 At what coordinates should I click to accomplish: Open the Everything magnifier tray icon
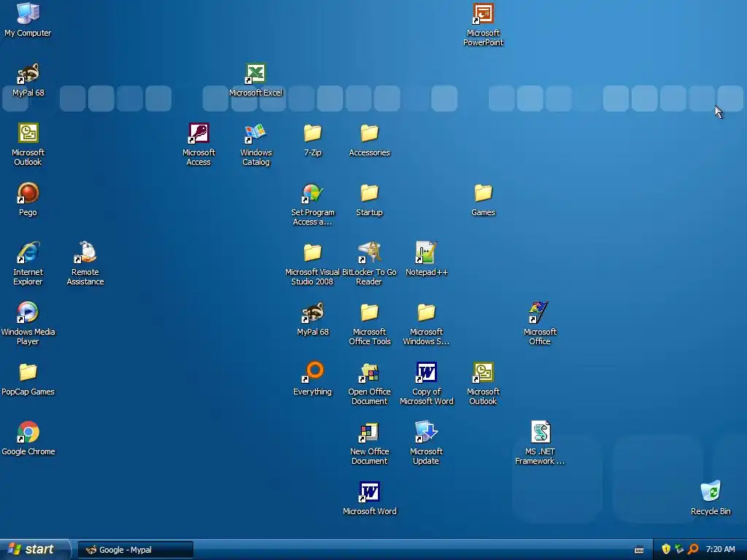pos(693,550)
